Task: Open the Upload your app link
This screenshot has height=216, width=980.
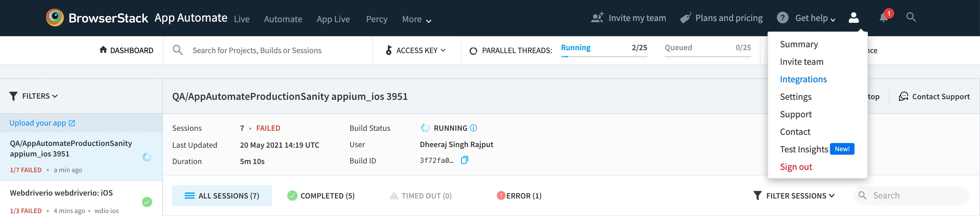Action: click(x=42, y=123)
